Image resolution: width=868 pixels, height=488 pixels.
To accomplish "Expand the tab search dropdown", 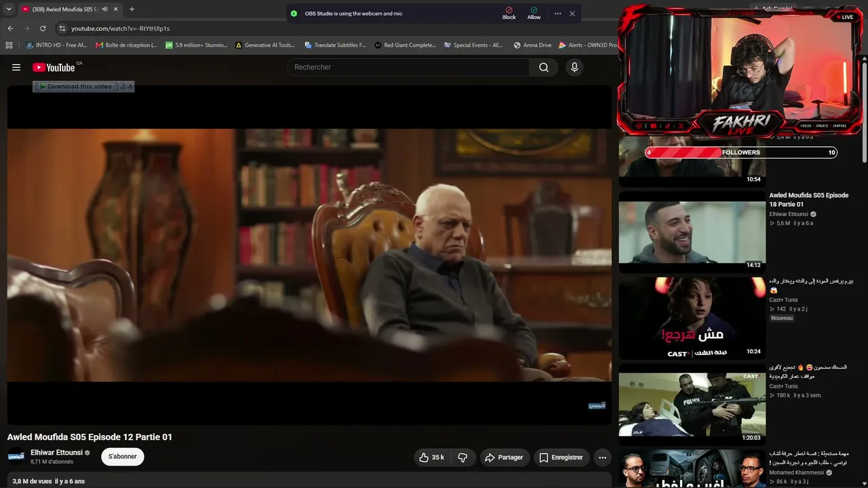I will [9, 9].
